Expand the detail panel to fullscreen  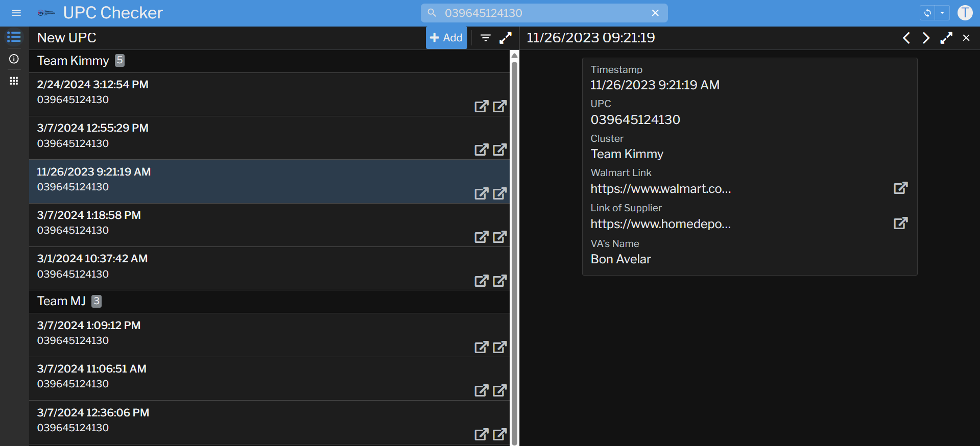click(x=946, y=38)
